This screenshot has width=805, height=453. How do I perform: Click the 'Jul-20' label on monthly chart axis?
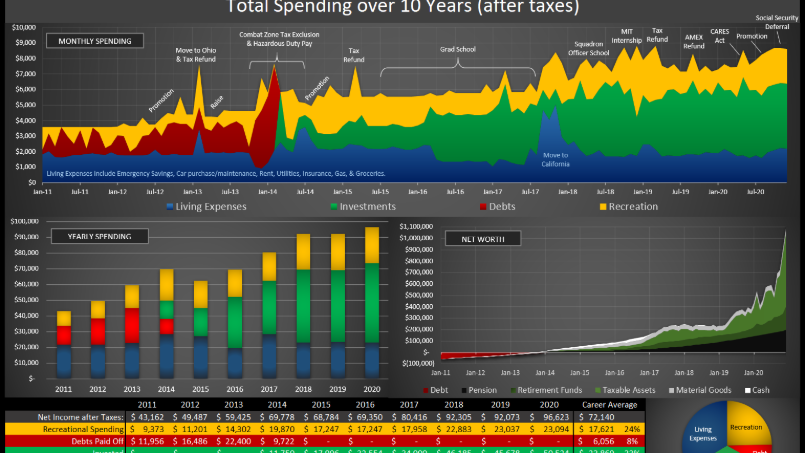(755, 192)
